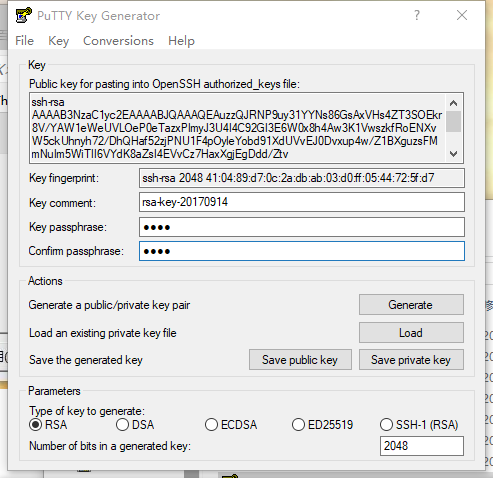493x478 pixels.
Task: Click Save public key button
Action: [x=300, y=360]
